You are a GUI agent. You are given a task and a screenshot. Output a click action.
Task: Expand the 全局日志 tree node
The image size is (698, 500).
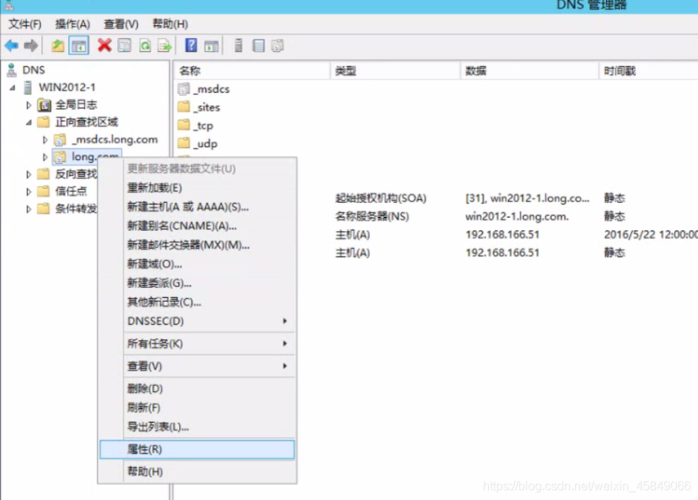point(29,105)
